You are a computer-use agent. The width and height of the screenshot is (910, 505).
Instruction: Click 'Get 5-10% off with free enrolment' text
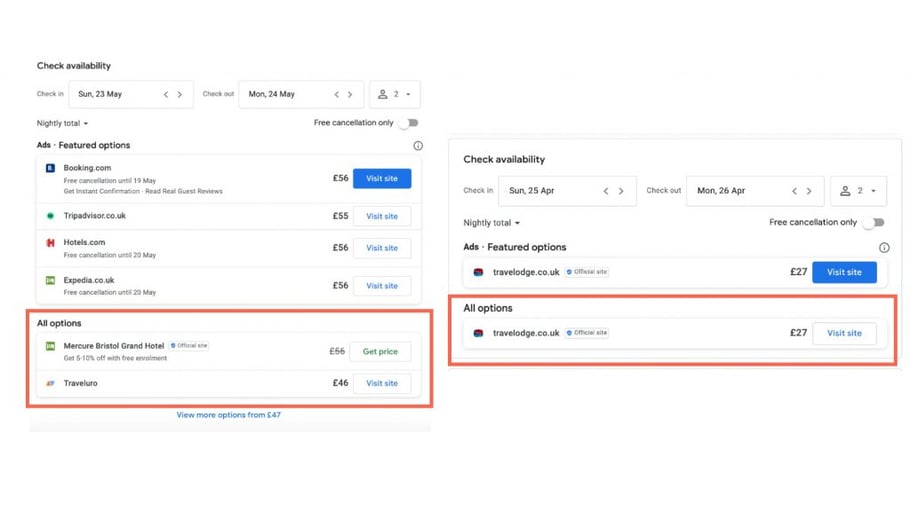[x=115, y=358]
